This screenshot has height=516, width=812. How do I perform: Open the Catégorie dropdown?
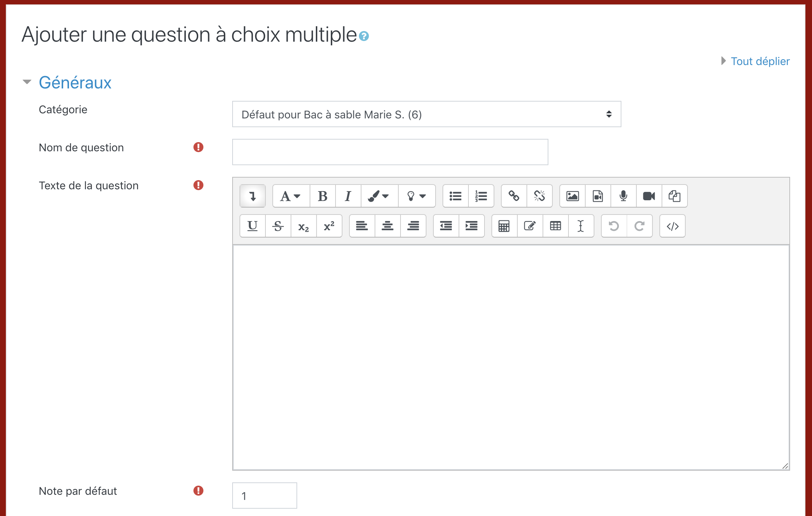pyautogui.click(x=426, y=114)
